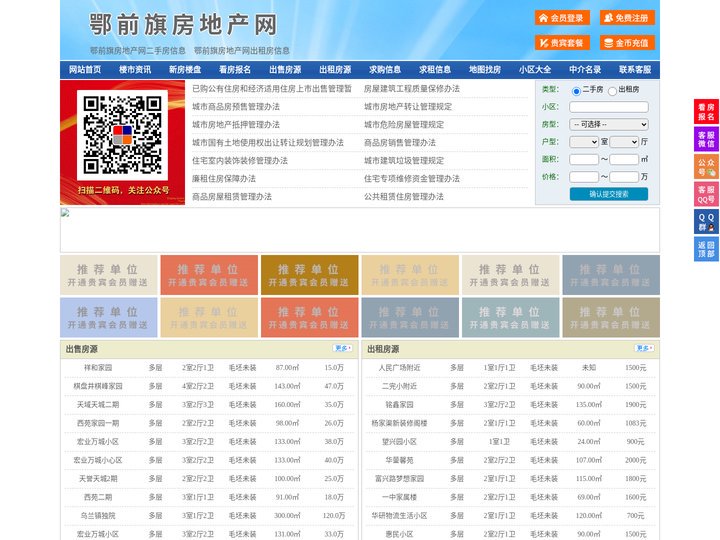Open 新房楼盘 in the navigation bar
This screenshot has width=720, height=540.
coord(185,70)
